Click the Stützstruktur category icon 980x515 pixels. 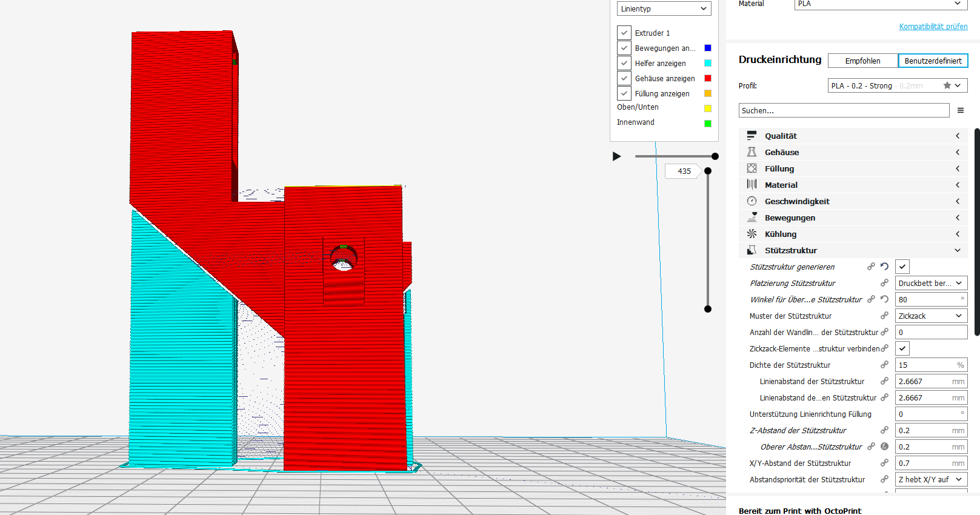click(752, 250)
